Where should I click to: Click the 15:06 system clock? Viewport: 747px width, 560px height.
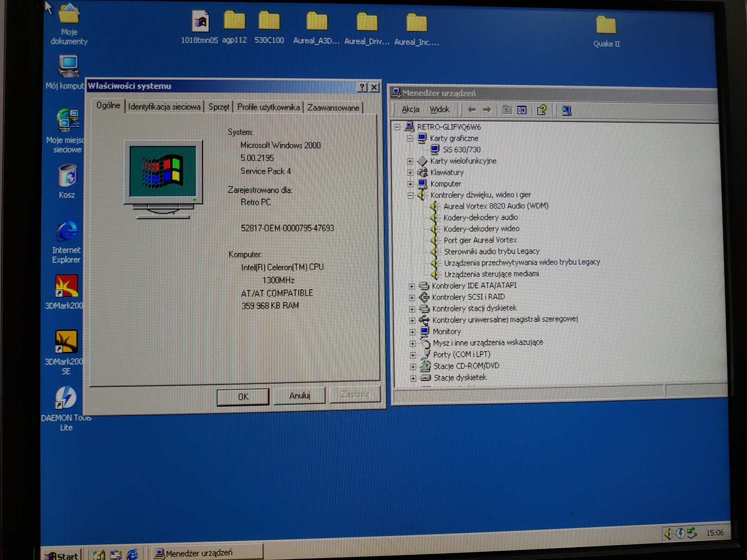(715, 533)
